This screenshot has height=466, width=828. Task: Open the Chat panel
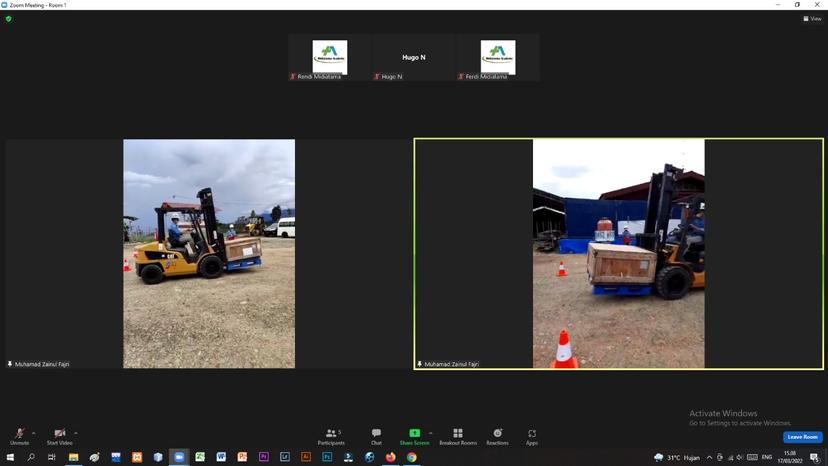click(376, 436)
